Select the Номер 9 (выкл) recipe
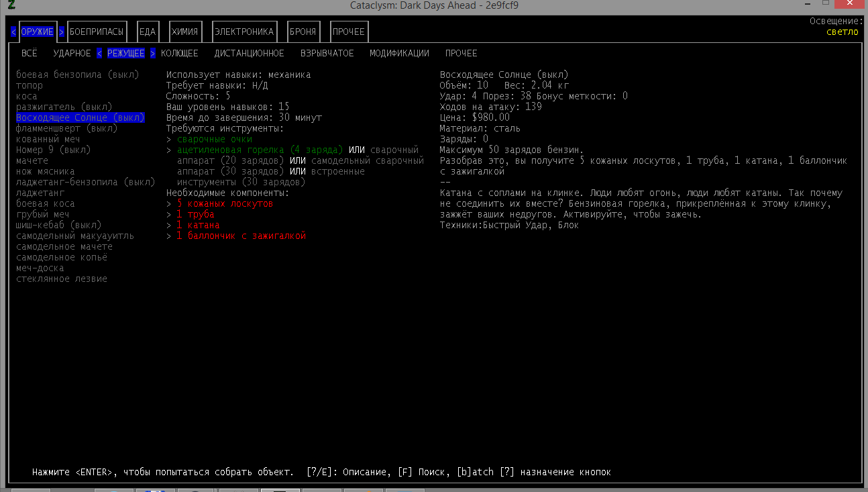This screenshot has height=492, width=868. click(x=54, y=150)
